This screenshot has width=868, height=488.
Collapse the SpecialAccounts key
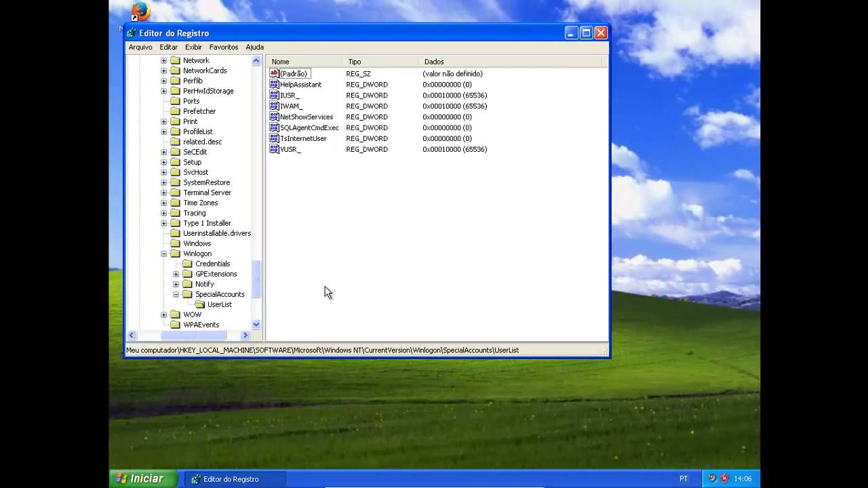pos(176,294)
